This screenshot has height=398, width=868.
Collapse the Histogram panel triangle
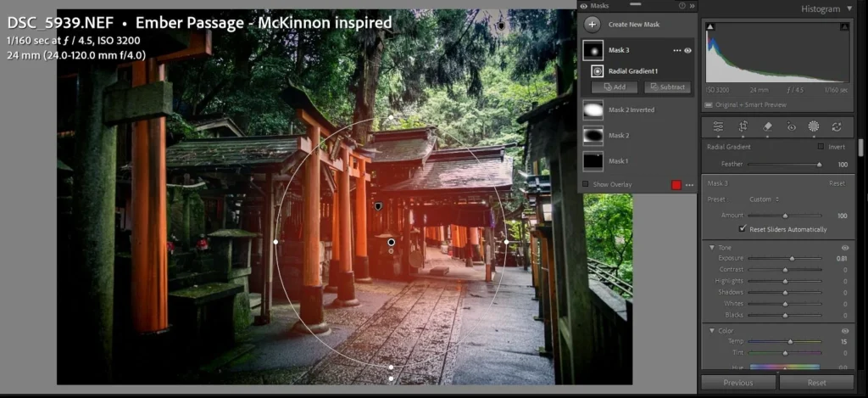coord(849,8)
